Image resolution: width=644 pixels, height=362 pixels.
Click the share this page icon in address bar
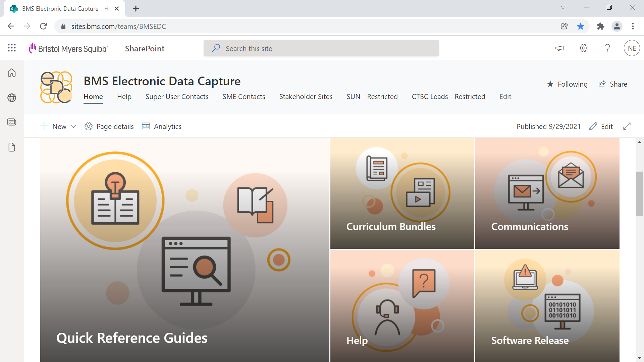[564, 26]
